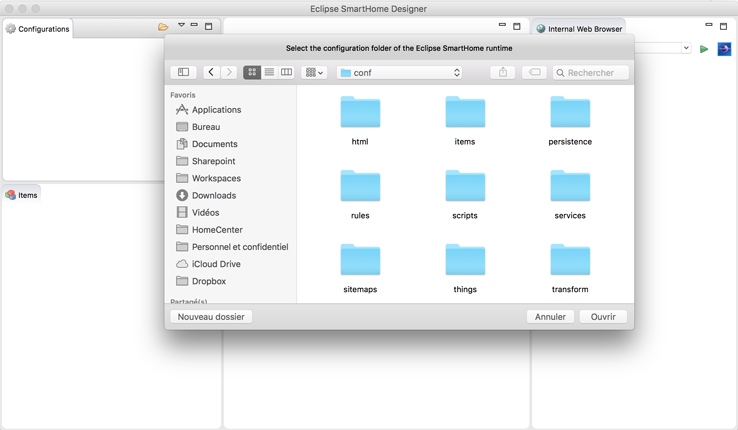Click the open folder icon in Configurations panel
The width and height of the screenshot is (738, 430).
point(163,27)
